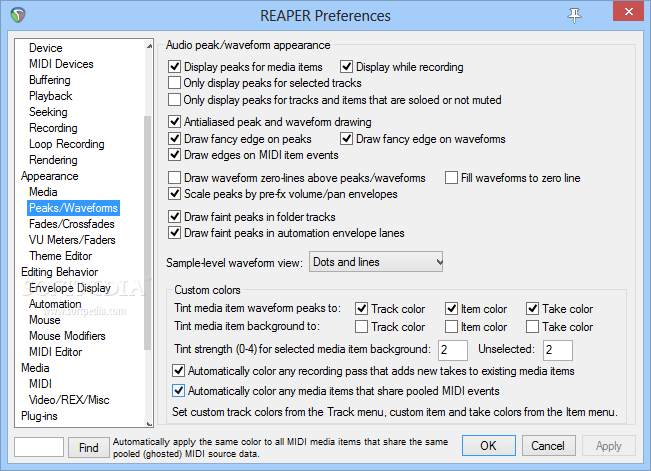This screenshot has width=651, height=471.
Task: Click tree scrollbar up arrow
Action: click(x=149, y=46)
